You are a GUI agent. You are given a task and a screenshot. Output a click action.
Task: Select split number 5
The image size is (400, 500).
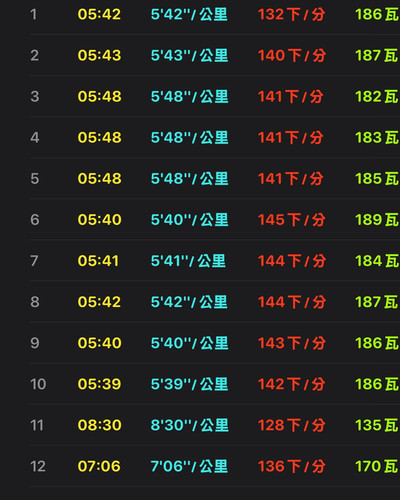(35, 178)
